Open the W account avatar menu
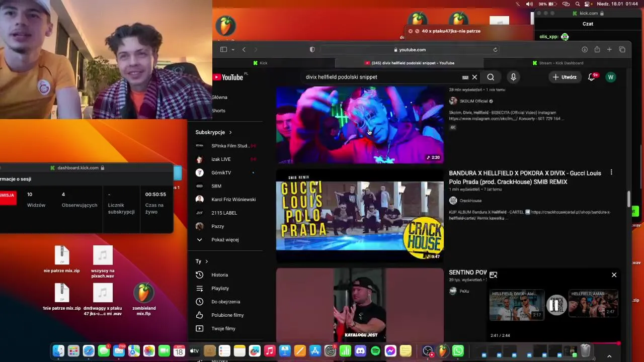The image size is (644, 362). [x=610, y=77]
